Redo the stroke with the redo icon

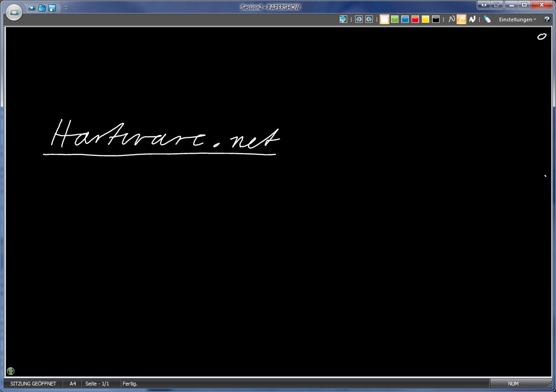(369, 19)
